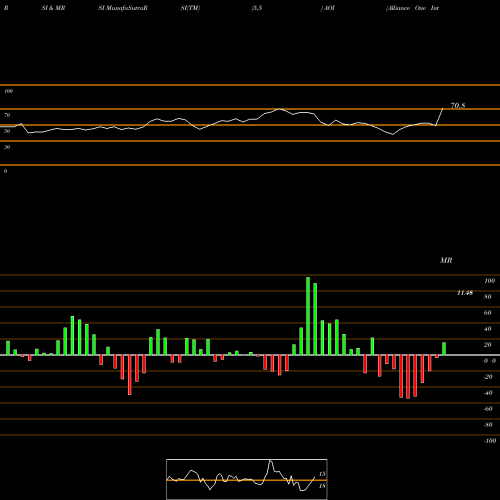500x500 pixels.
Task: Open the mini price chart thumbnail
Action: (247, 479)
